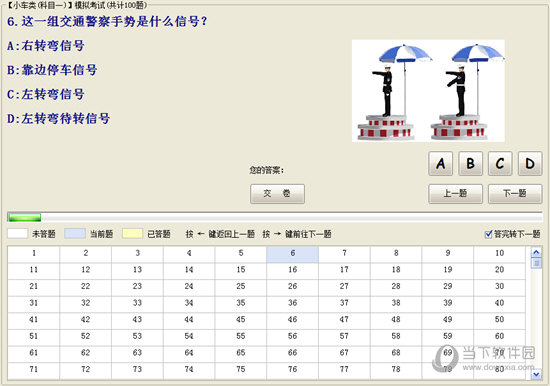Jump to question 30 cell

tap(499, 287)
